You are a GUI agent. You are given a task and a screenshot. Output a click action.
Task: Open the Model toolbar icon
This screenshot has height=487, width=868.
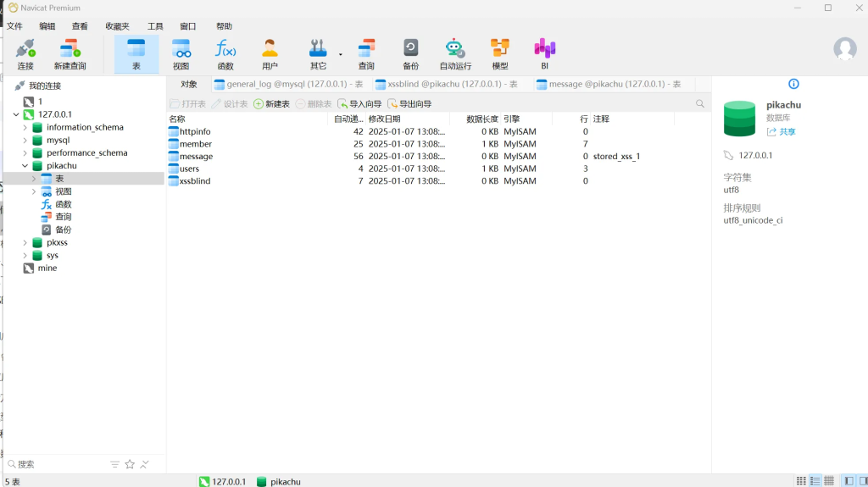pos(500,54)
